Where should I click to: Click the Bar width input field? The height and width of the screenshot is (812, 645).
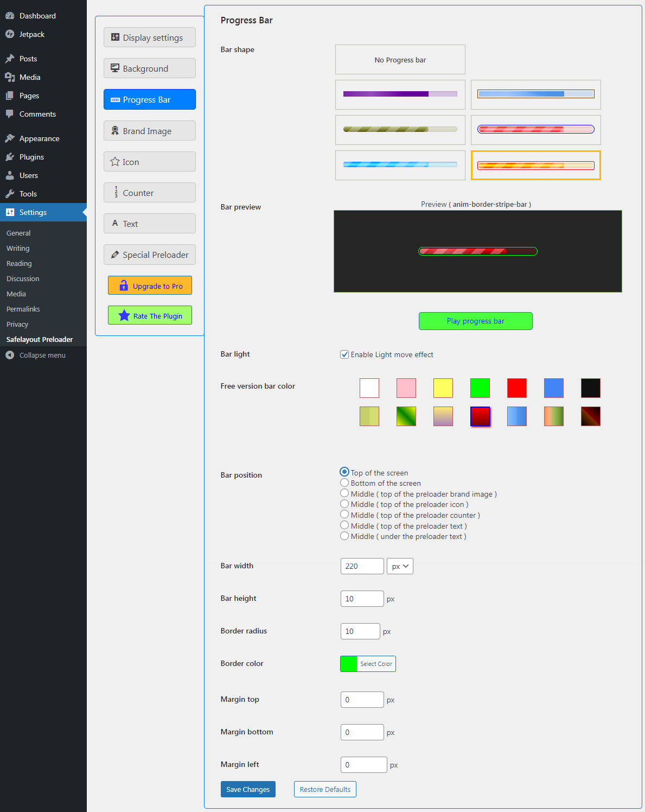[x=362, y=566]
